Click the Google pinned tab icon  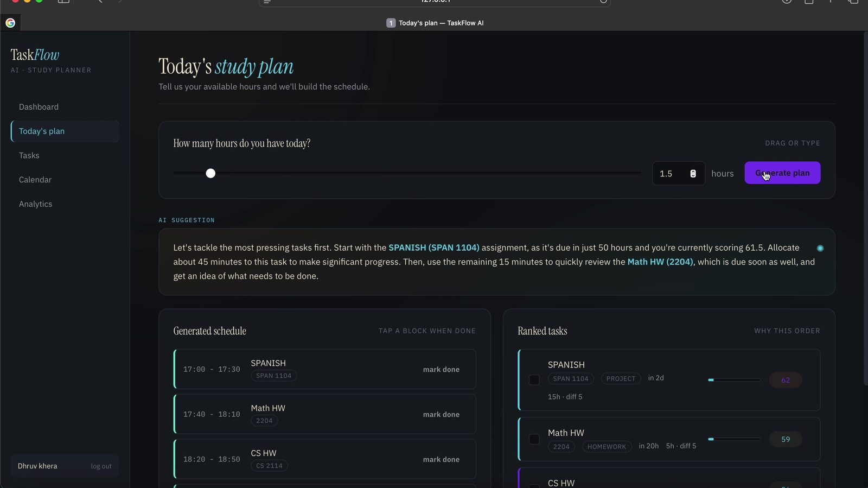(10, 23)
